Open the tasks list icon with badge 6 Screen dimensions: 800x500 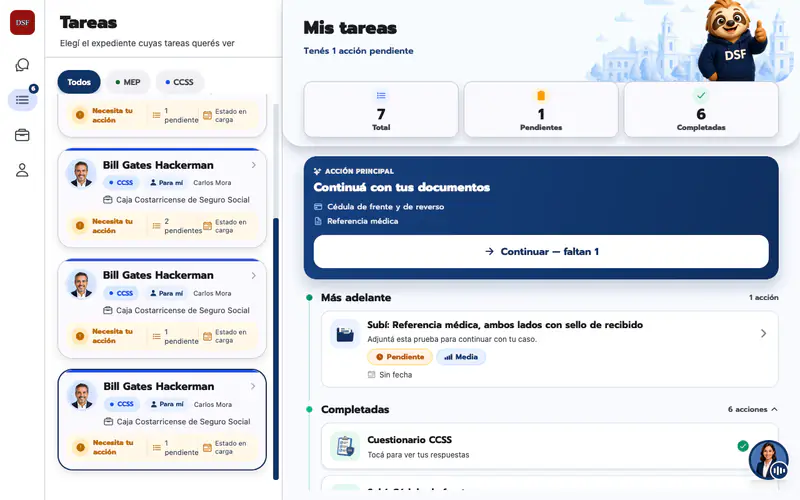[22, 99]
